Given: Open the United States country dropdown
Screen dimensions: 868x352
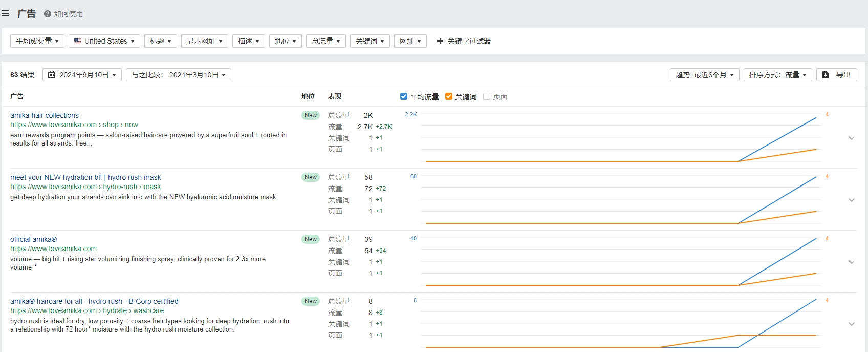Looking at the screenshot, I should tap(104, 41).
